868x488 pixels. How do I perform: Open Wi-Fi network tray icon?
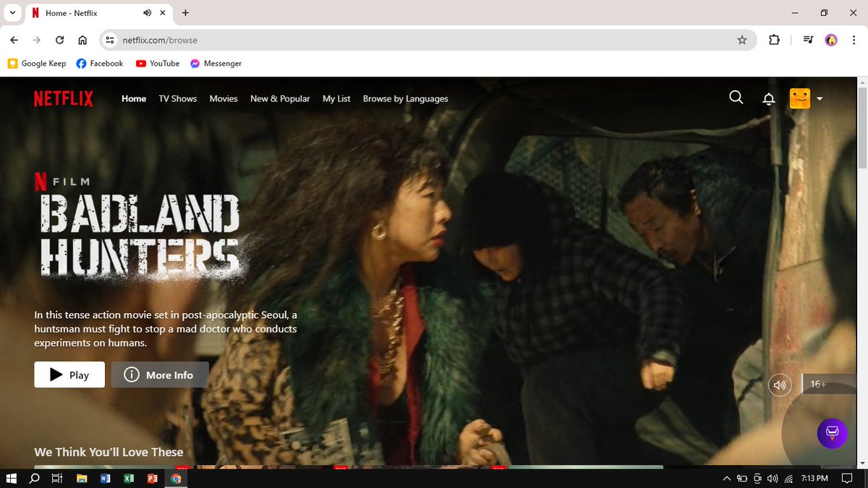788,479
